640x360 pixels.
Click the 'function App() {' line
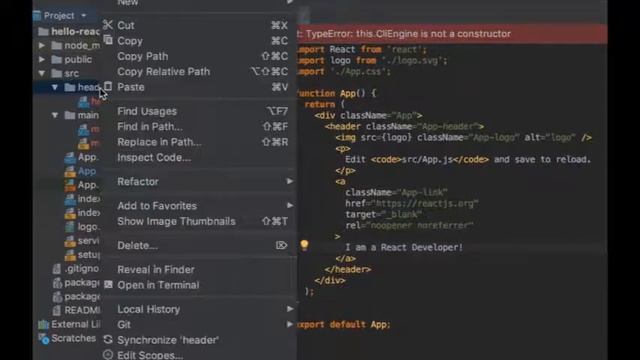[336, 93]
